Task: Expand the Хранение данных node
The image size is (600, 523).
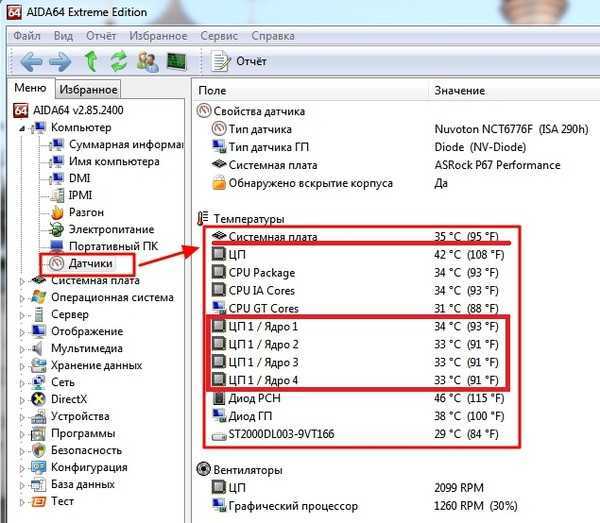Action: point(22,366)
